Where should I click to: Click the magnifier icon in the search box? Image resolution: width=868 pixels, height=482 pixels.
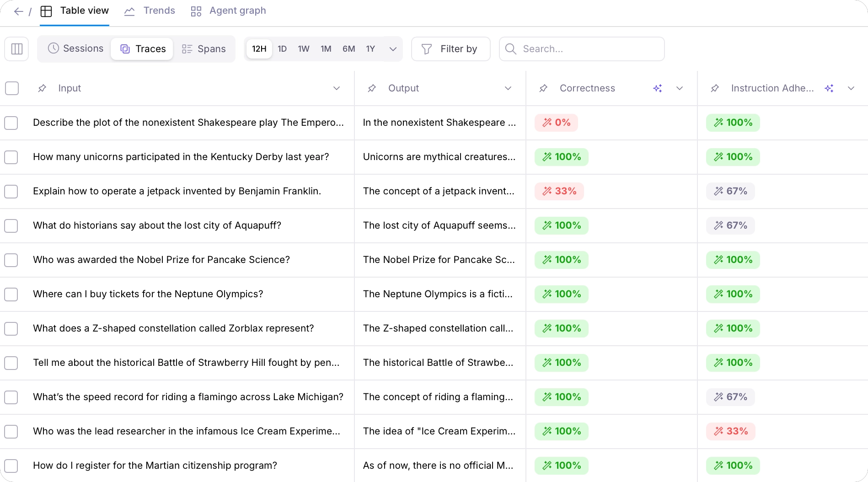tap(511, 49)
